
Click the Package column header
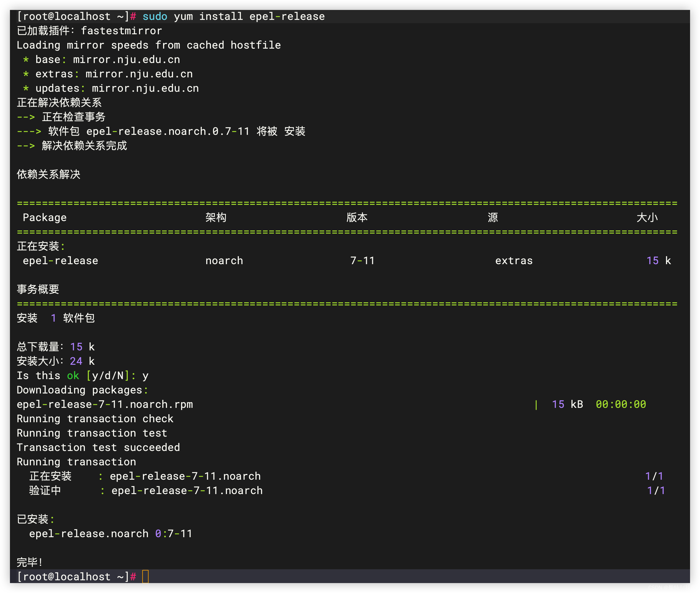[x=44, y=217]
